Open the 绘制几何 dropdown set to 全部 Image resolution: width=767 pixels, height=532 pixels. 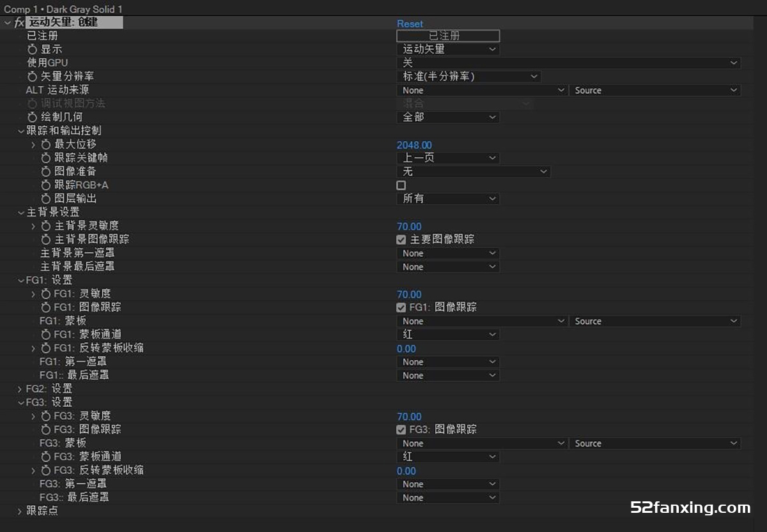pos(448,117)
